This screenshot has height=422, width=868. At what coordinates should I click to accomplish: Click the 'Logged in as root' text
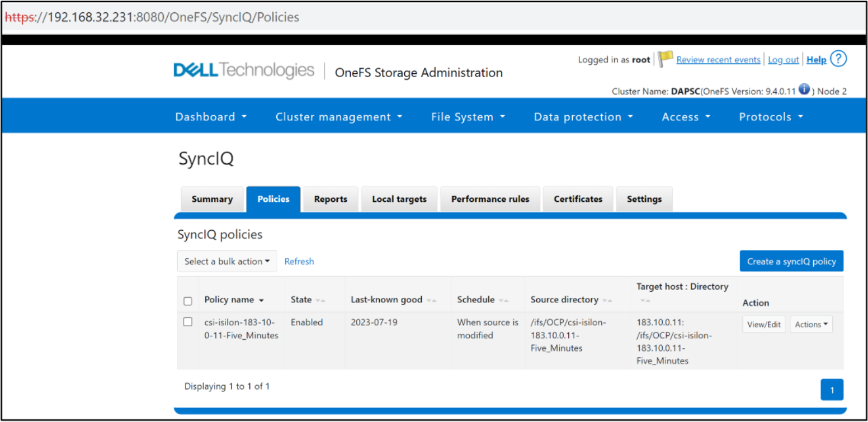(x=614, y=60)
